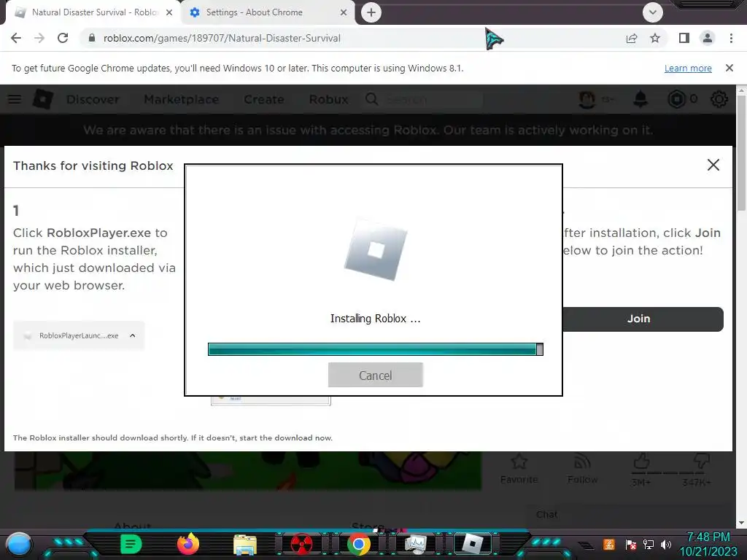Click the address bar URL
This screenshot has width=747, height=560.
click(222, 38)
